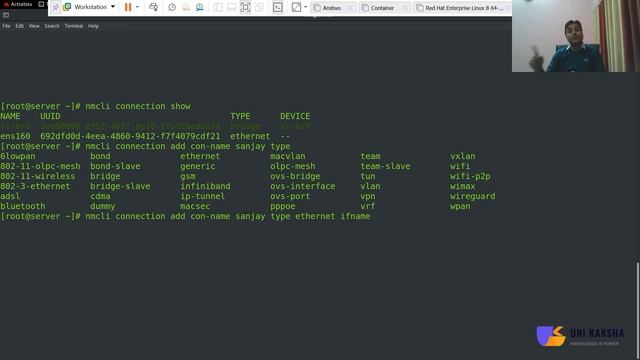Click the 'ovs-interface' type option
The height and width of the screenshot is (360, 640).
click(x=302, y=186)
